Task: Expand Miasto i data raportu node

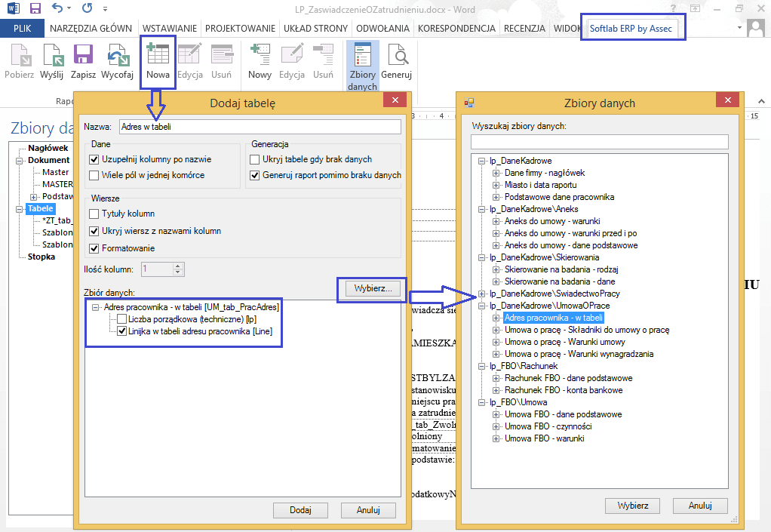Action: [496, 185]
